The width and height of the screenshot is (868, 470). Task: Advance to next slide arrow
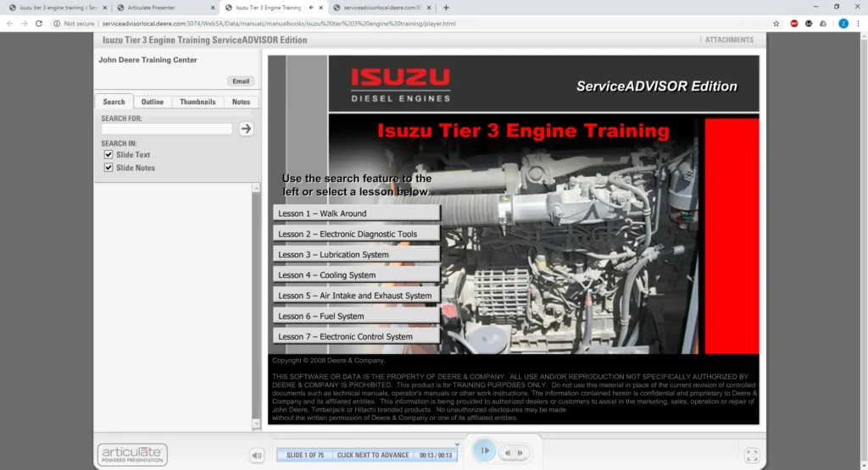click(x=519, y=452)
